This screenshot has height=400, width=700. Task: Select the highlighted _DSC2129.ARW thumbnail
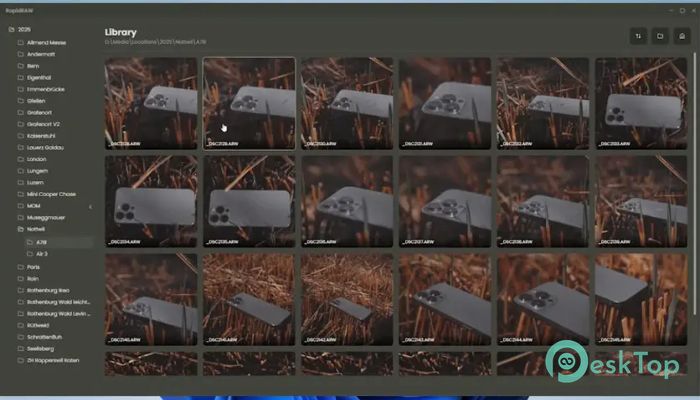pos(249,103)
